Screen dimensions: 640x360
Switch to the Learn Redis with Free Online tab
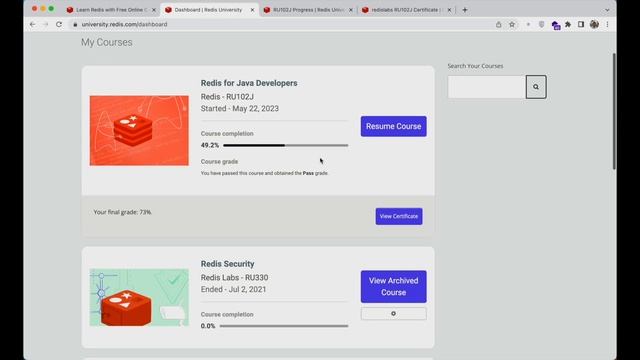(x=111, y=10)
